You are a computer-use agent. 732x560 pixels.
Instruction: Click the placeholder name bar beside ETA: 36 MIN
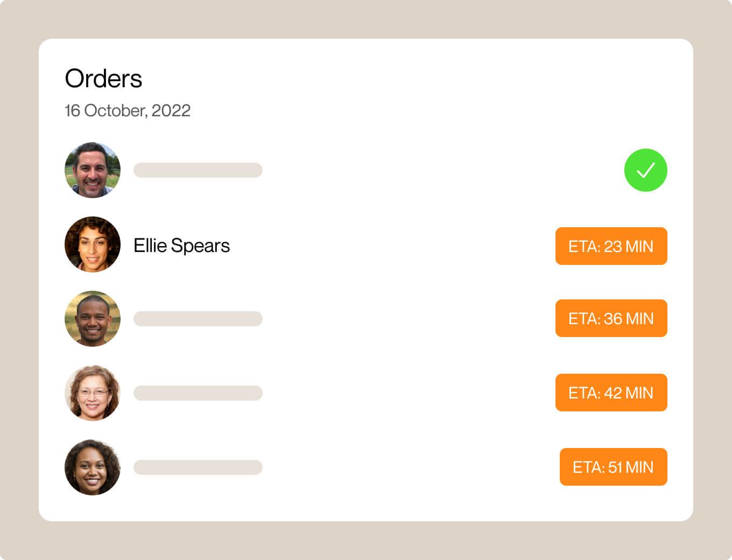pos(198,319)
